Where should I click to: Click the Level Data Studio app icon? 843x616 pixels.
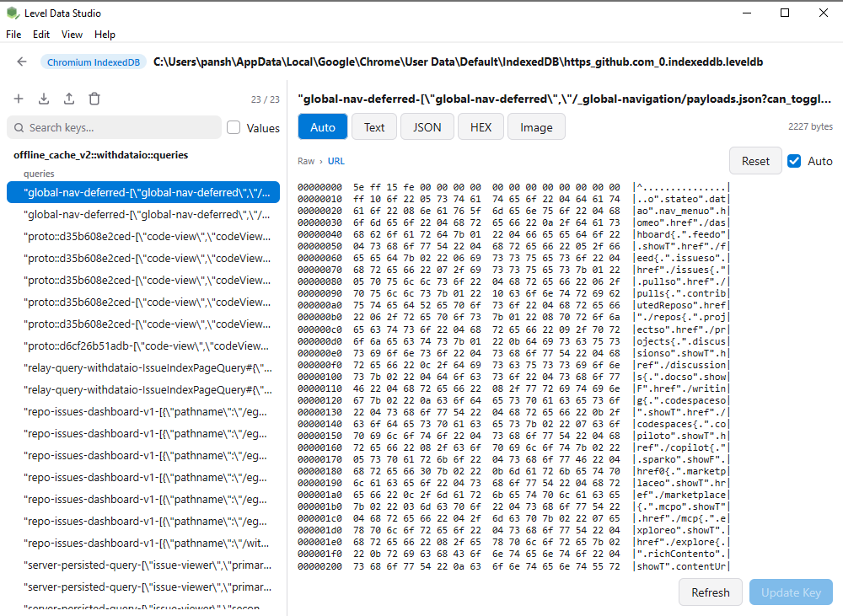coord(13,13)
